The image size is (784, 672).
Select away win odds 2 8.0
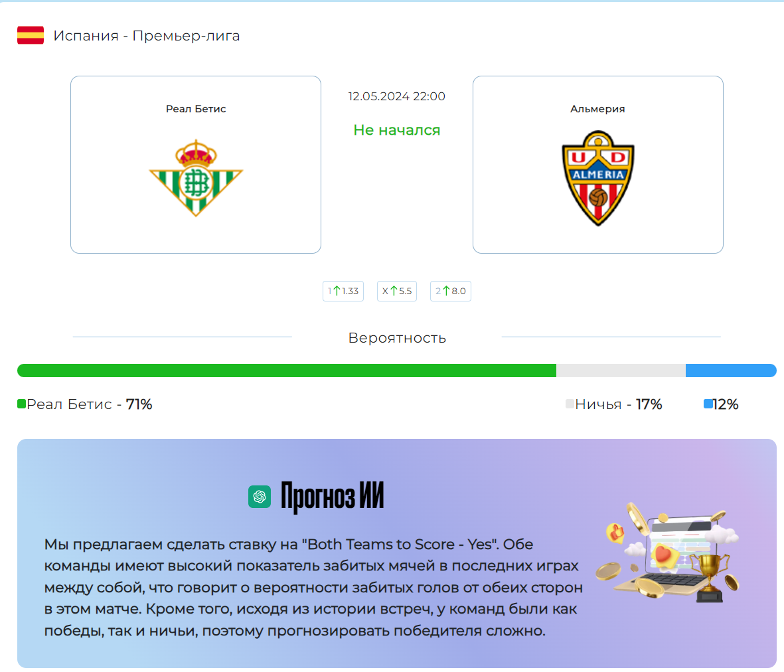[x=451, y=291]
